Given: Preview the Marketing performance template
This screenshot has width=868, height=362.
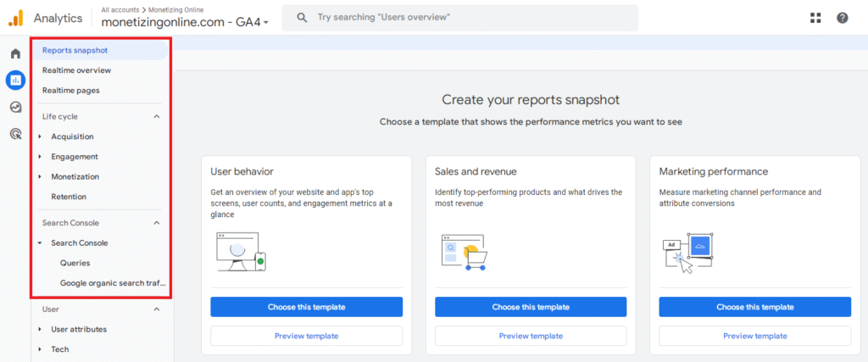Looking at the screenshot, I should point(755,336).
